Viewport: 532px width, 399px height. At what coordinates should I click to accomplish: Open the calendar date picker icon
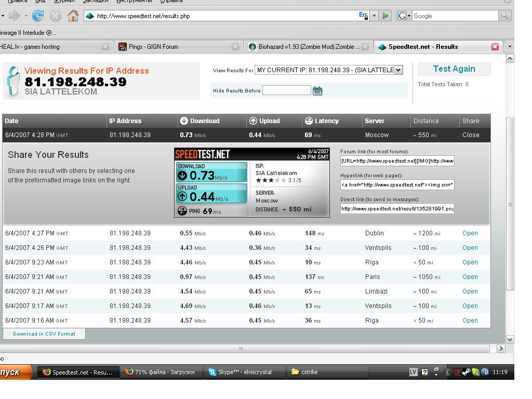[x=317, y=91]
